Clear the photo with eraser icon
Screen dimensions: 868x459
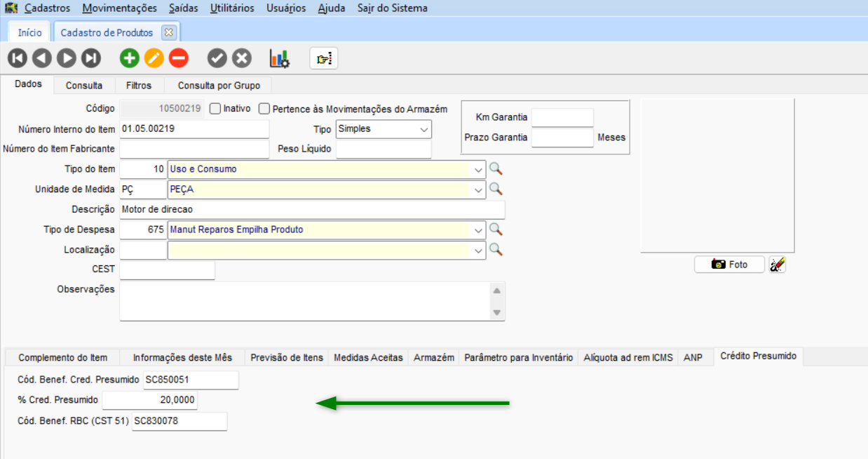click(x=777, y=265)
